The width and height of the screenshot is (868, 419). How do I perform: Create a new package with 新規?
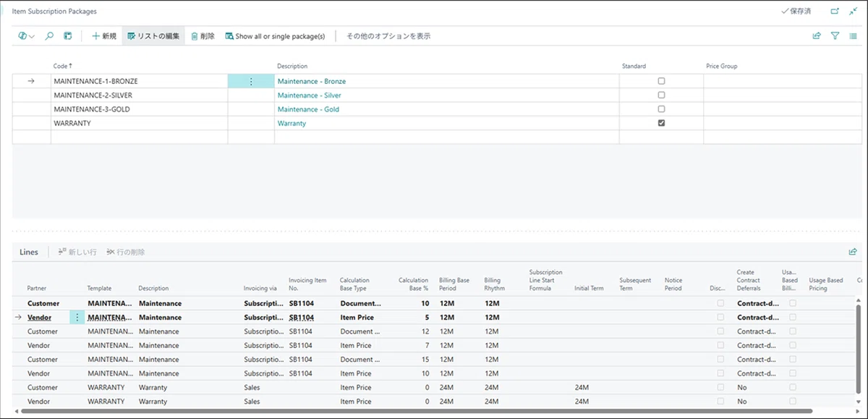pyautogui.click(x=104, y=35)
